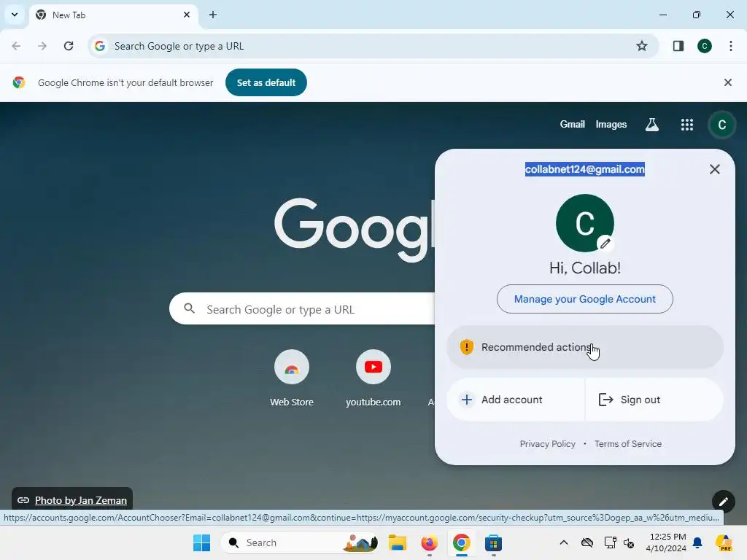Open Images link
Screen dimensions: 747x560
611,124
